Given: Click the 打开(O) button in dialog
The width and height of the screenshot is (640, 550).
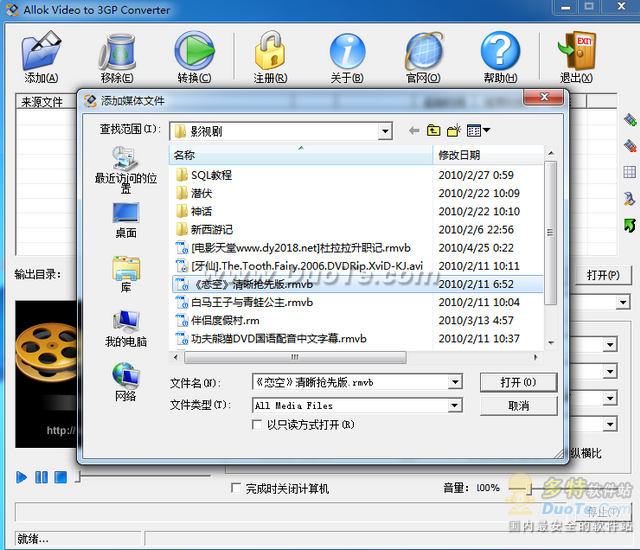Looking at the screenshot, I should click(519, 382).
